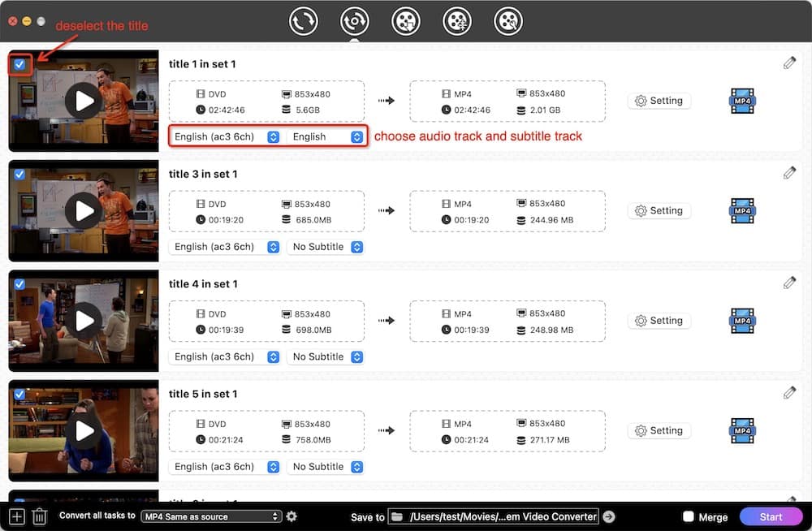Deselect the title 4 checkbox
The width and height of the screenshot is (812, 531).
click(x=19, y=284)
